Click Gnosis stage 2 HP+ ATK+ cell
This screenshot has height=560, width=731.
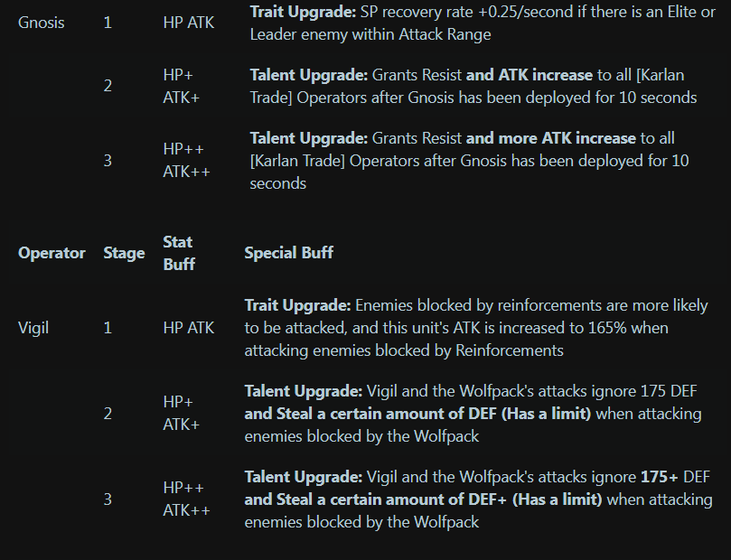point(182,86)
